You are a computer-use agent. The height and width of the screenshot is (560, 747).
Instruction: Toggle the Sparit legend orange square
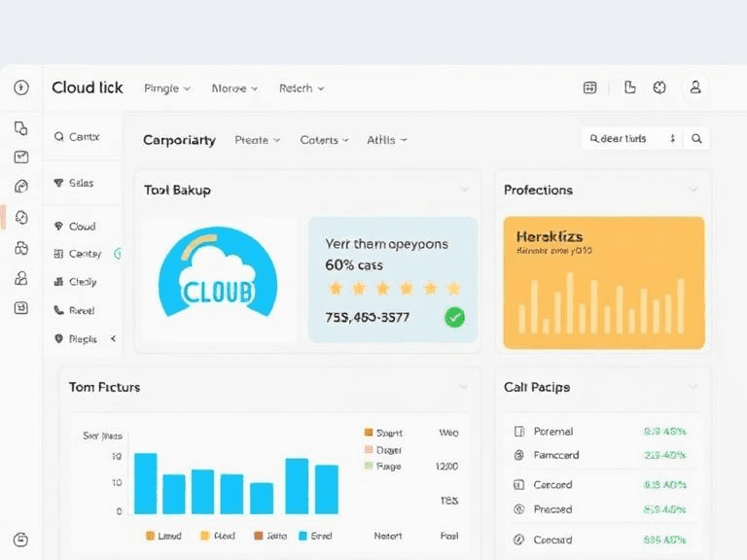pos(369,433)
